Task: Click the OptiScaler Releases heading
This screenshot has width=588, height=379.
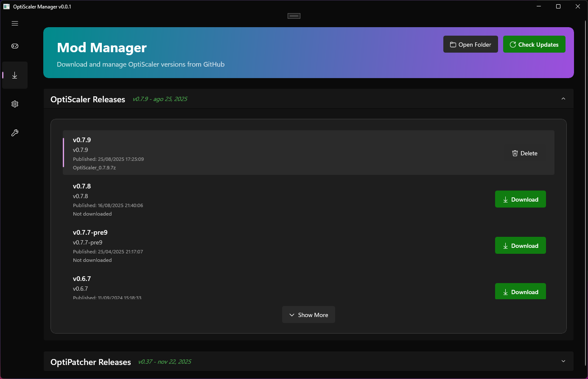Action: pyautogui.click(x=88, y=99)
